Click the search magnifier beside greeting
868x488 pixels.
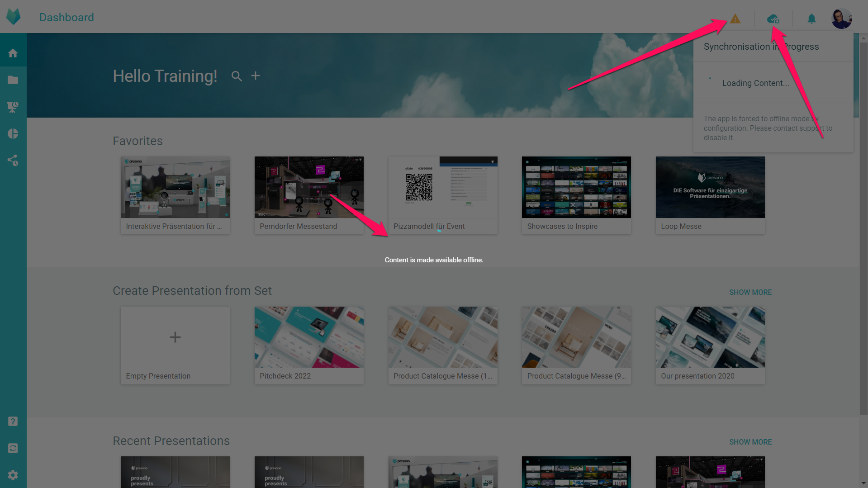tap(237, 76)
